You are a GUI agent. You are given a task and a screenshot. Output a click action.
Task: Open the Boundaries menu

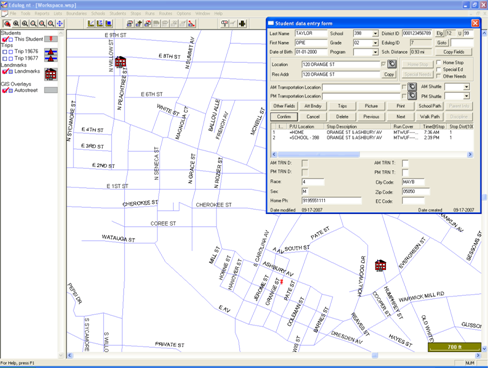point(76,14)
